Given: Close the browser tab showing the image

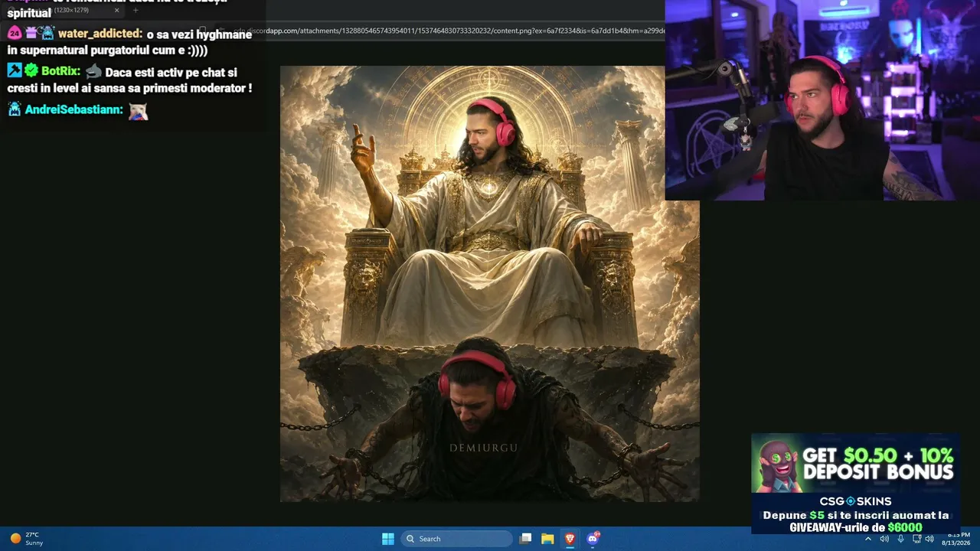Looking at the screenshot, I should pyautogui.click(x=116, y=10).
